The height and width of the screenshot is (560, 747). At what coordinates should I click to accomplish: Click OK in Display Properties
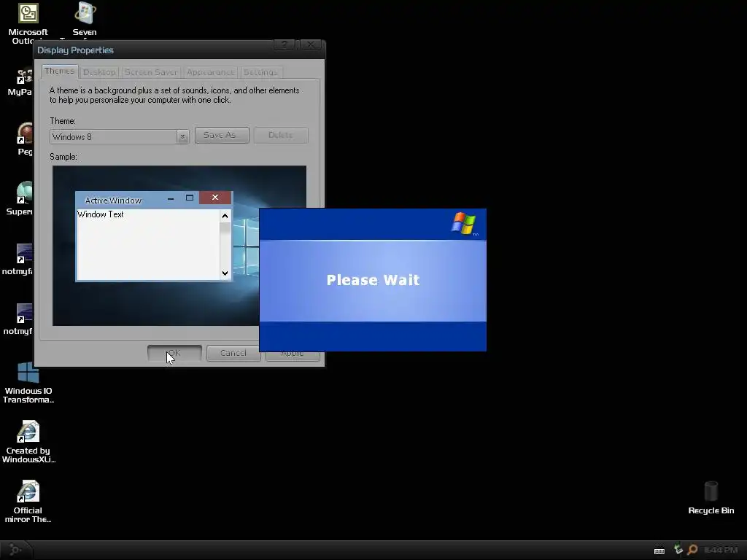tap(174, 354)
